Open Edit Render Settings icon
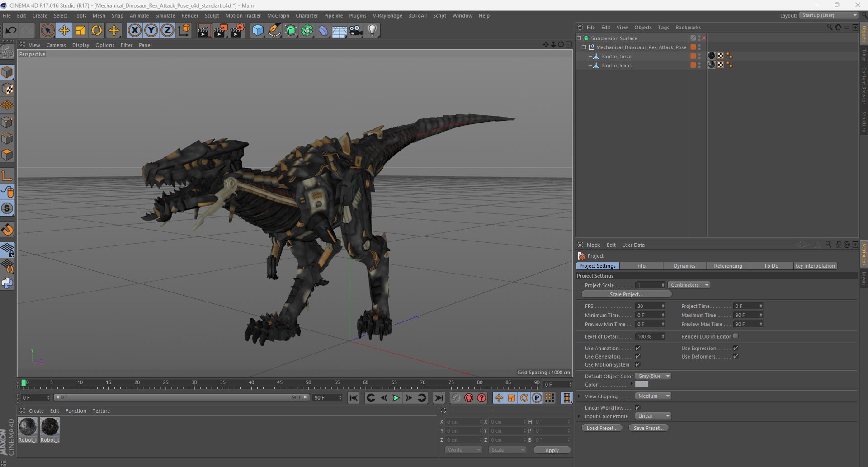 pyautogui.click(x=237, y=30)
